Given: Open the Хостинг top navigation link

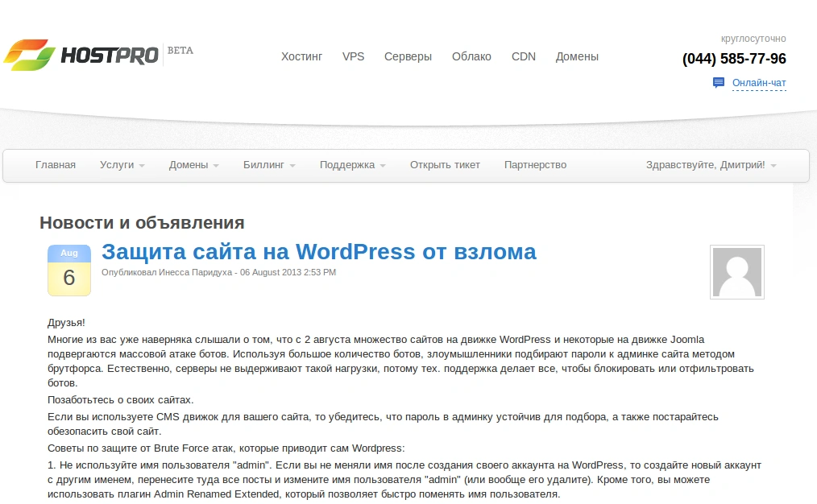Looking at the screenshot, I should pyautogui.click(x=301, y=56).
